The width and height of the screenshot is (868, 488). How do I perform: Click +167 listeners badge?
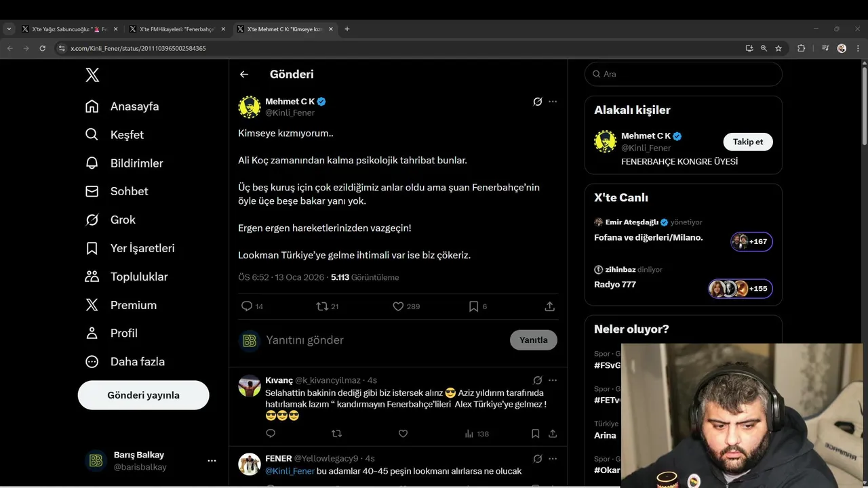751,242
